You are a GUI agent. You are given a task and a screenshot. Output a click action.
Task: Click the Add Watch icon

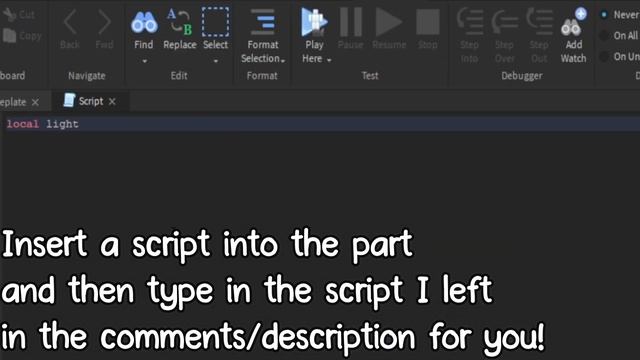point(573,22)
